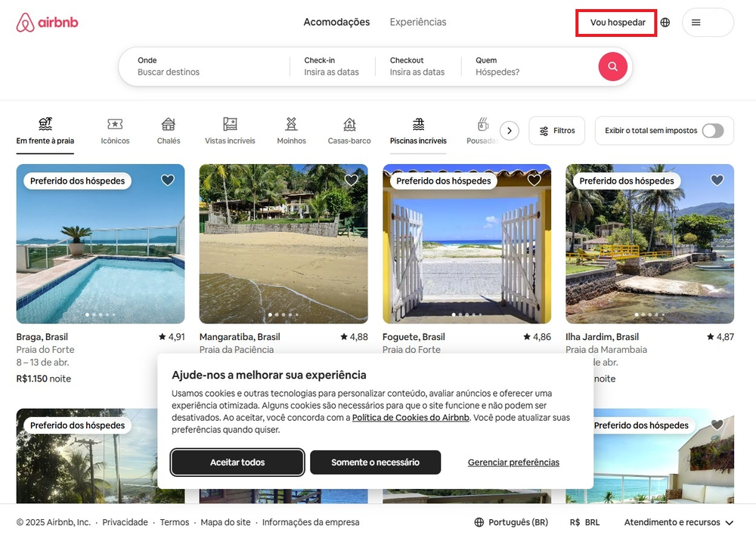The height and width of the screenshot is (538, 756).
Task: Click the 4,87 star rating
Action: 720,337
